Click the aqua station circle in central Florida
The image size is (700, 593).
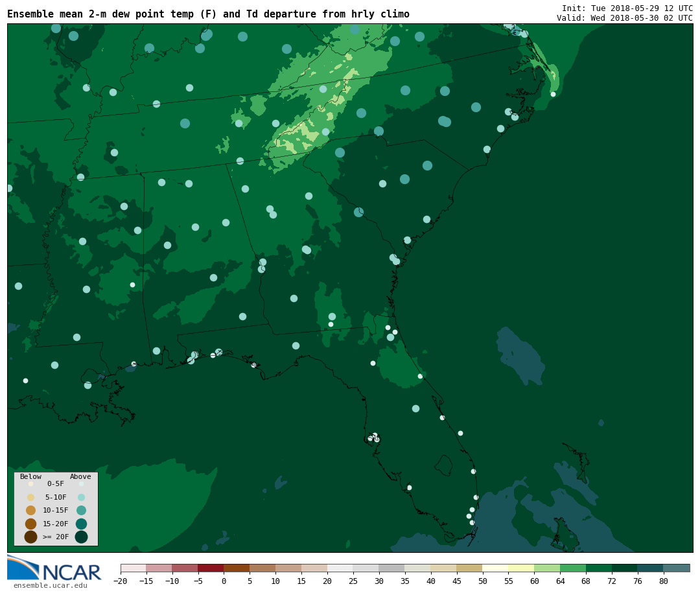(x=415, y=408)
